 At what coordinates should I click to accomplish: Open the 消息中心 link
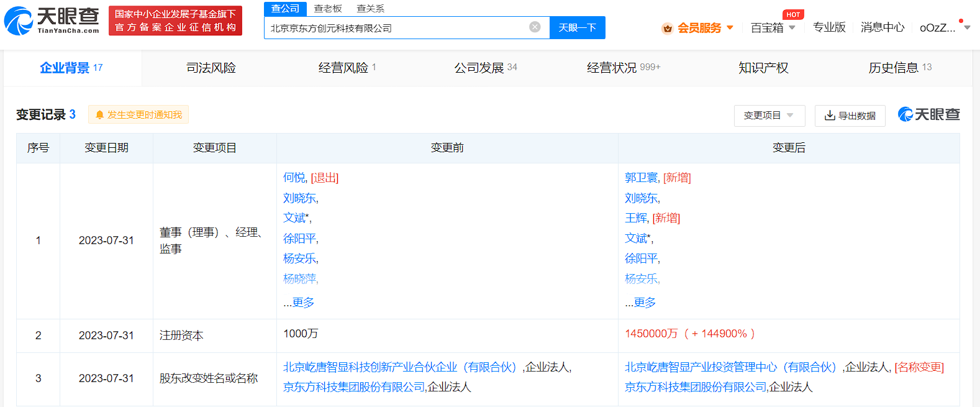point(882,27)
